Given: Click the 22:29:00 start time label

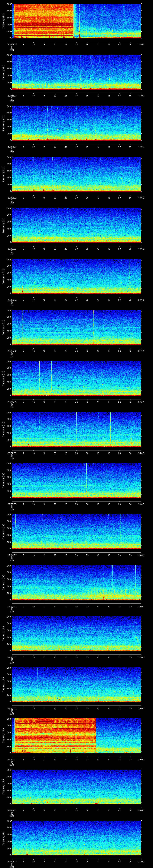Looking at the screenshot, I should tap(12, 810).
